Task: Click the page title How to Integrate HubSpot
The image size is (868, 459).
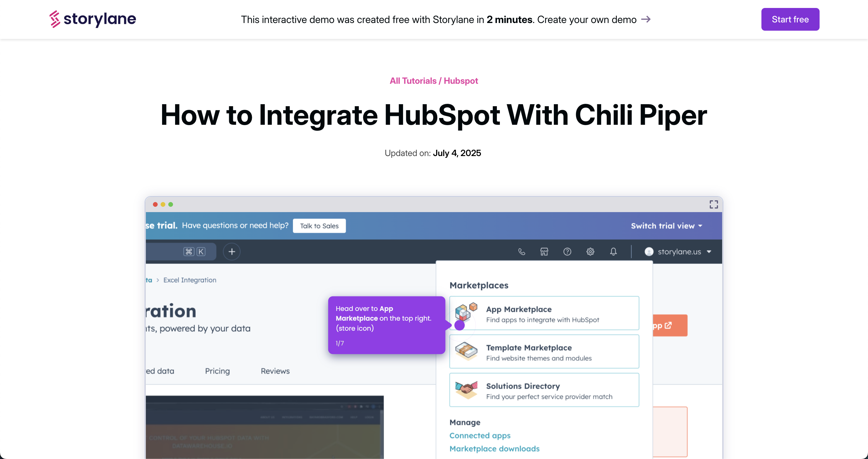Action: coord(434,116)
